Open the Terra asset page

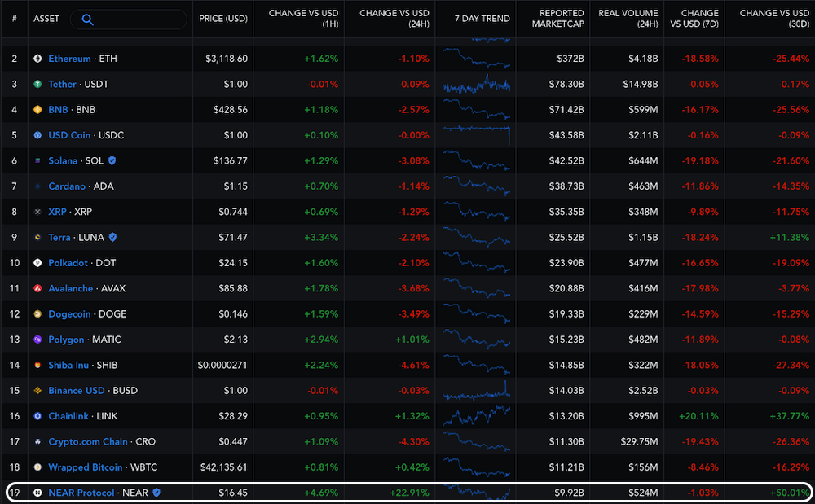click(x=59, y=237)
